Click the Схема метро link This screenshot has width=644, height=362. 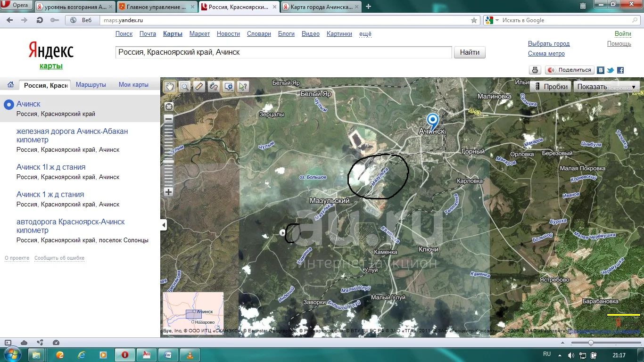546,54
